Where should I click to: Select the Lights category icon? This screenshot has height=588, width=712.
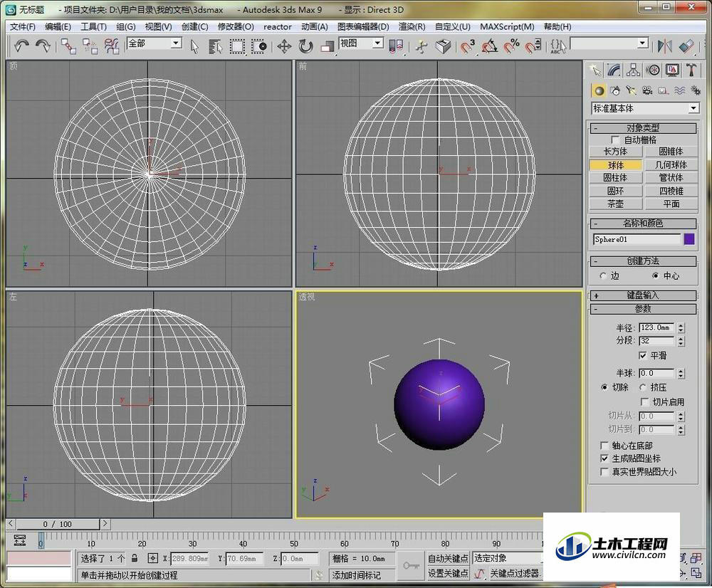pyautogui.click(x=631, y=91)
